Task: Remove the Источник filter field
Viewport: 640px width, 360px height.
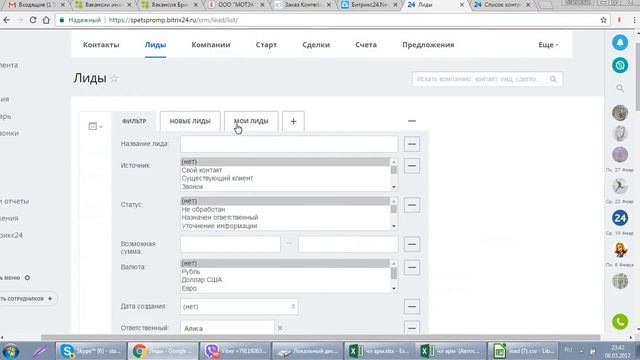Action: [412, 166]
